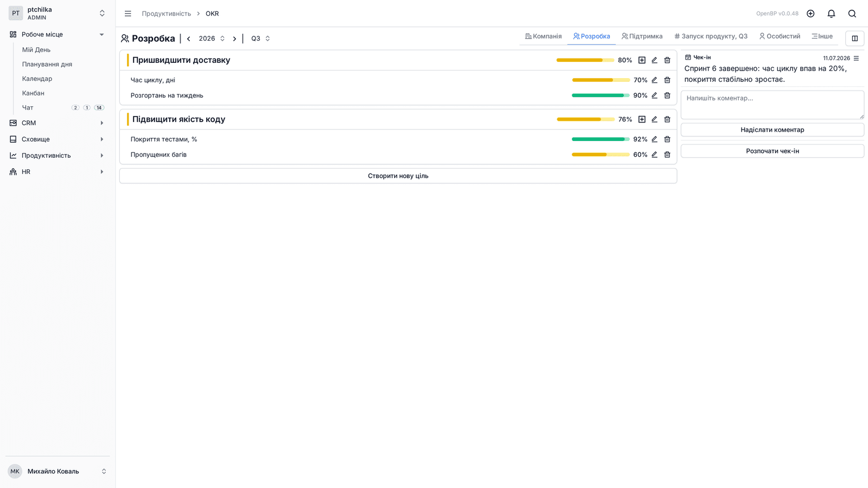This screenshot has height=488, width=868.
Task: Click the Пришвидшити доставку 80% progress bar
Action: 585,60
